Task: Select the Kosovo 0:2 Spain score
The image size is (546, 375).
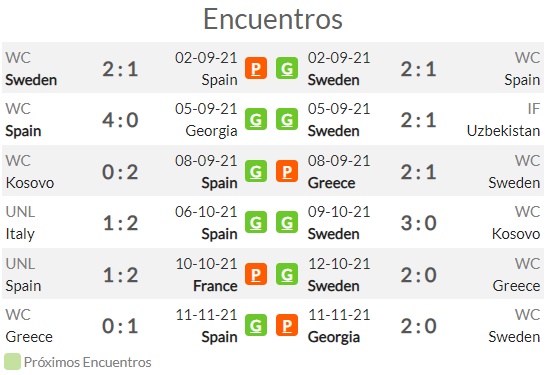Action: tap(120, 172)
